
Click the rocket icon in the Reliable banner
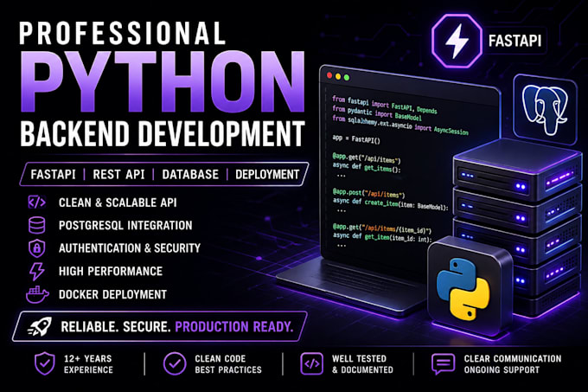[x=40, y=326]
